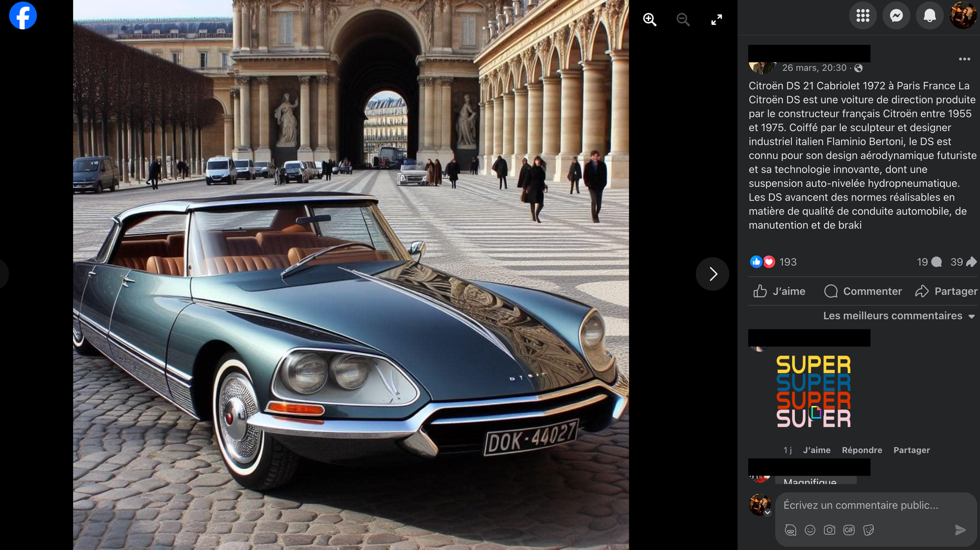Screen dimensions: 980x550
Task: Reply to the SUPER comment
Action: 861,450
